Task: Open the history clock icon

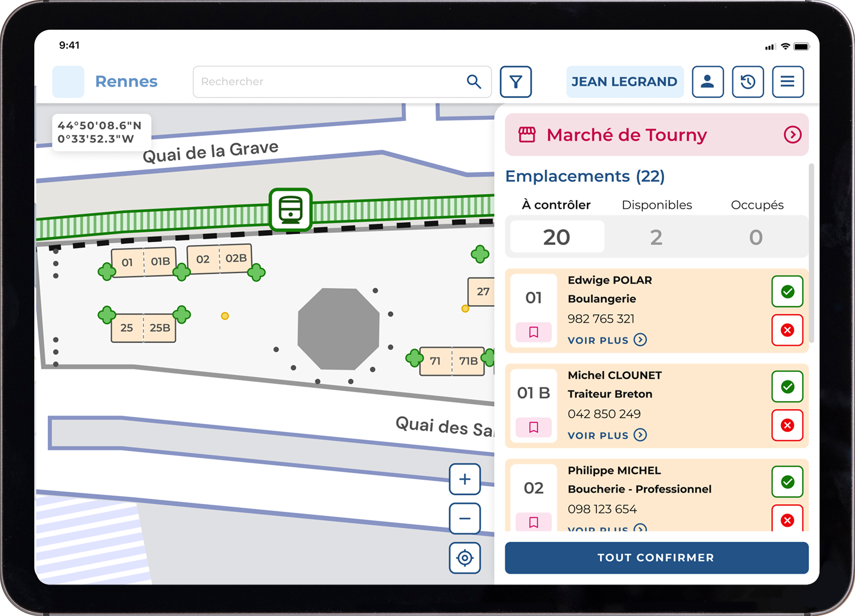Action: [x=747, y=82]
